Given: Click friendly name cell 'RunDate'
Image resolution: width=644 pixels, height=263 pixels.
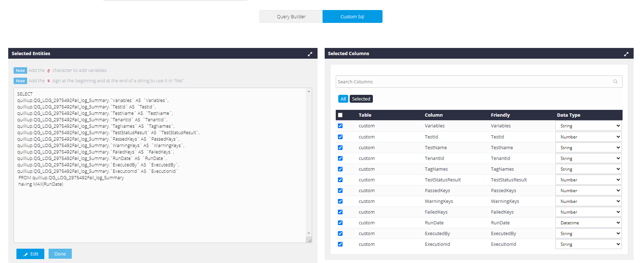Looking at the screenshot, I should [500, 223].
